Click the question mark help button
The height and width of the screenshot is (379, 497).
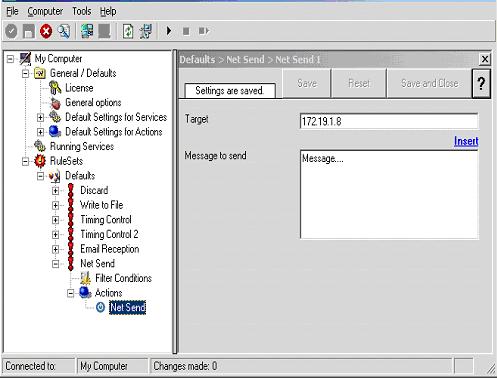pos(481,83)
